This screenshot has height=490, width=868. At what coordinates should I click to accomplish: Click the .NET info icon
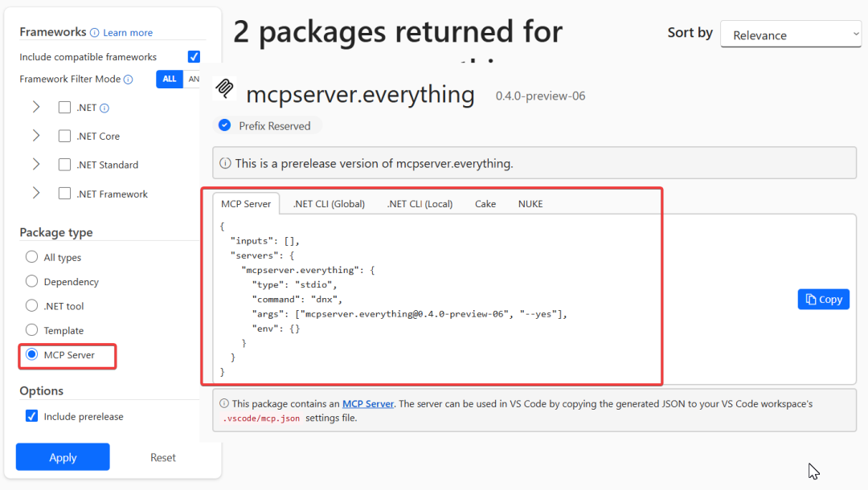(104, 108)
